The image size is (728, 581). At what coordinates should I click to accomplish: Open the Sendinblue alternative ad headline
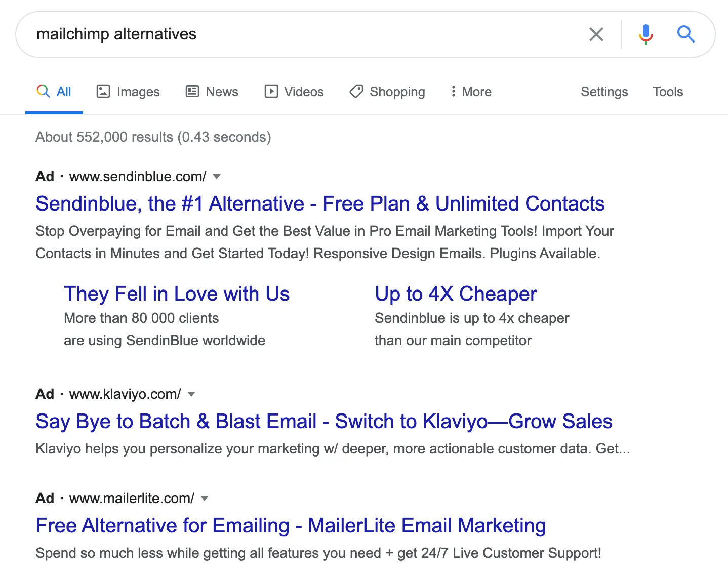pos(320,203)
